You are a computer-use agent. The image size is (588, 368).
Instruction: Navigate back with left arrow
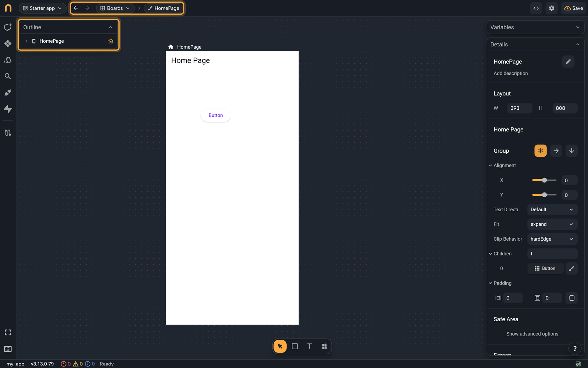(x=76, y=8)
